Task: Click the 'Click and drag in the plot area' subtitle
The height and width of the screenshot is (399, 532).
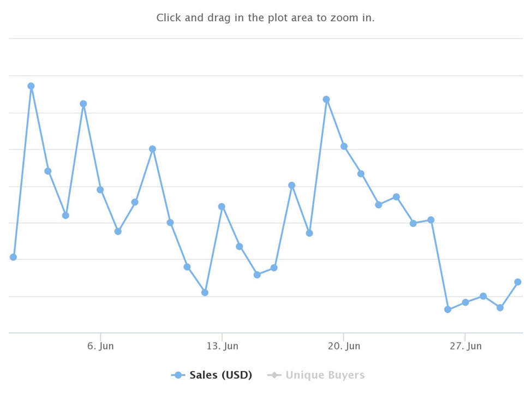Action: coord(266,17)
